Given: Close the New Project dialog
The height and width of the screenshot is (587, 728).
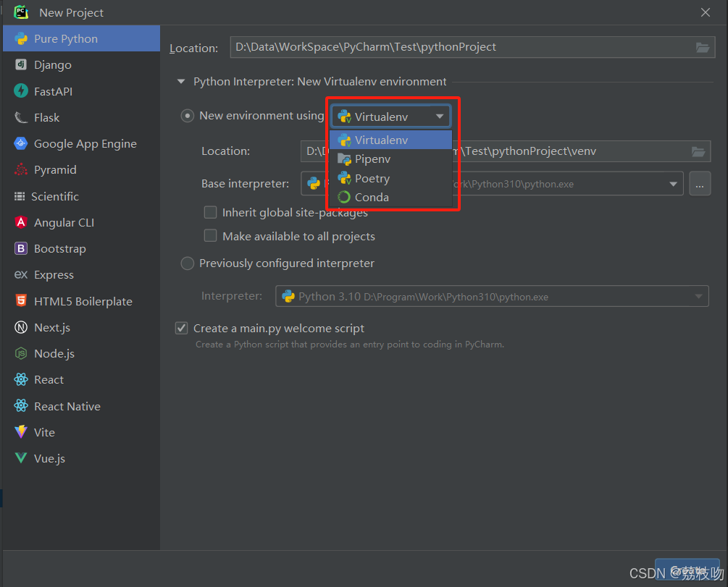Looking at the screenshot, I should [706, 12].
